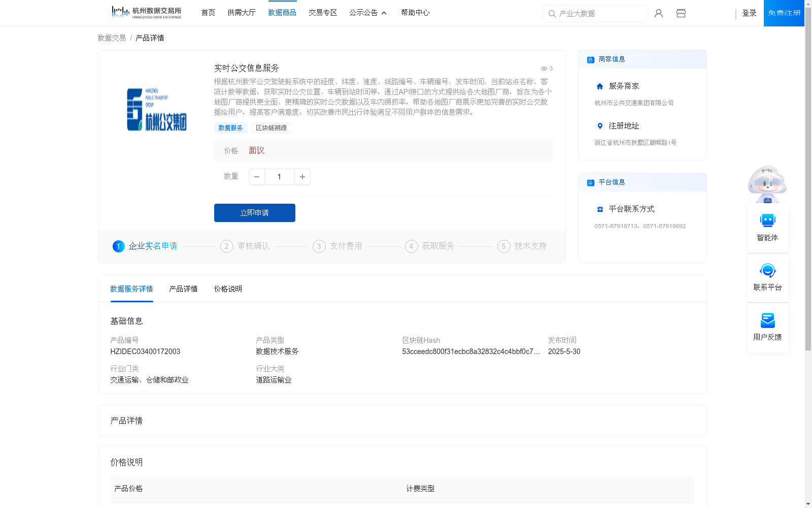Click the 商家信息 panel header icon
Viewport: 812px width, 508px height.
590,59
